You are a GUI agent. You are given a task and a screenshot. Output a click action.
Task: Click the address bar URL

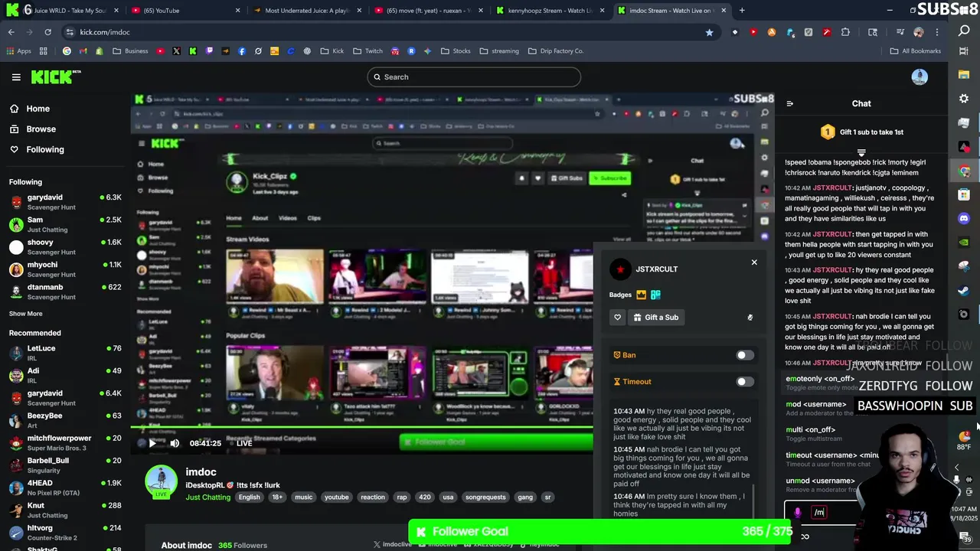coord(105,32)
